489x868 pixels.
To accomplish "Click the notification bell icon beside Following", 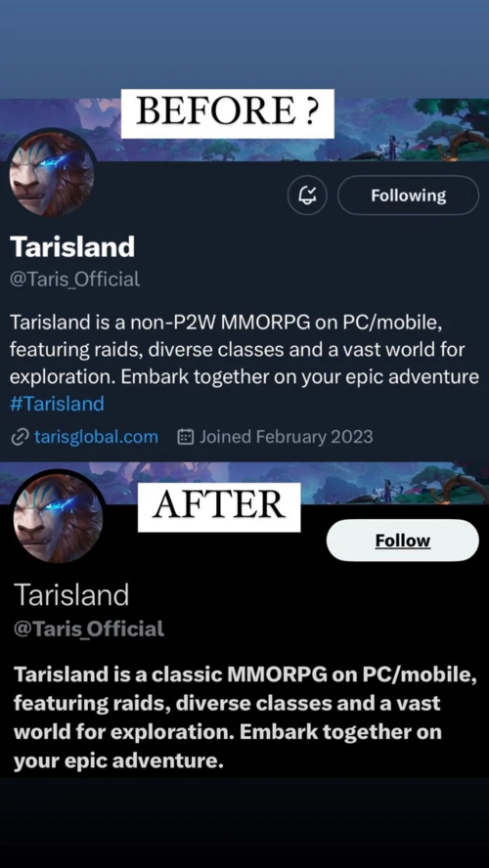I will point(307,195).
